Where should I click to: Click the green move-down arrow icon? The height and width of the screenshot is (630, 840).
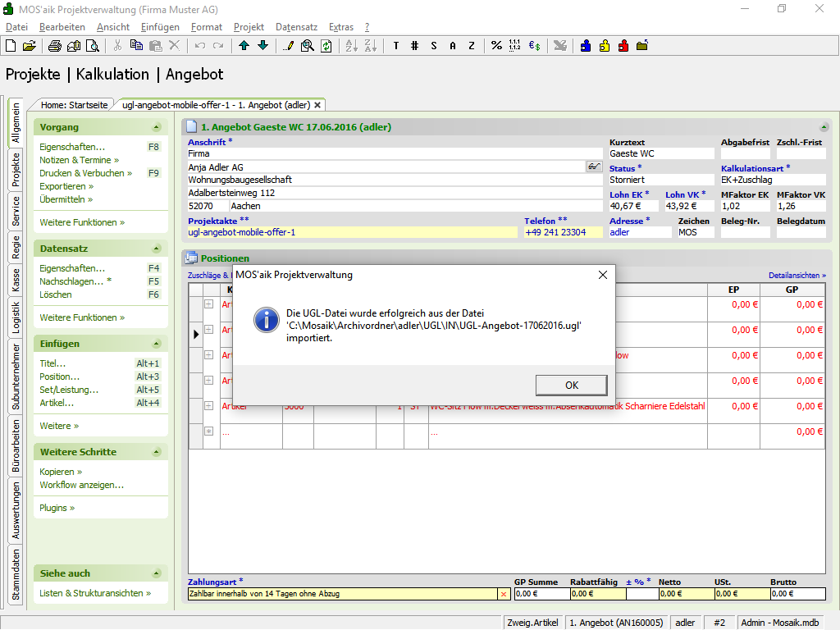point(262,46)
